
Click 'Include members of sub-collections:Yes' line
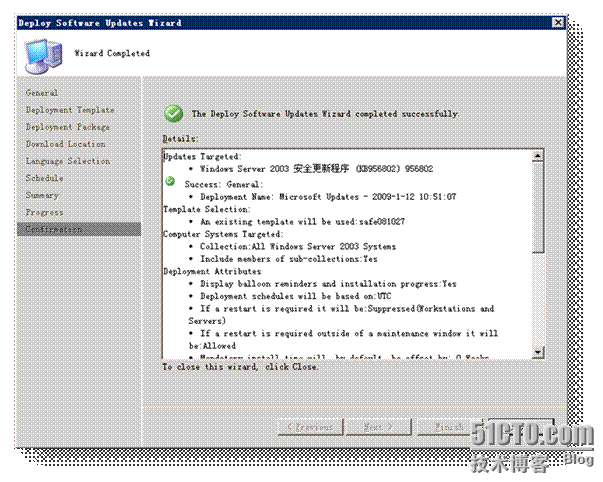point(288,259)
